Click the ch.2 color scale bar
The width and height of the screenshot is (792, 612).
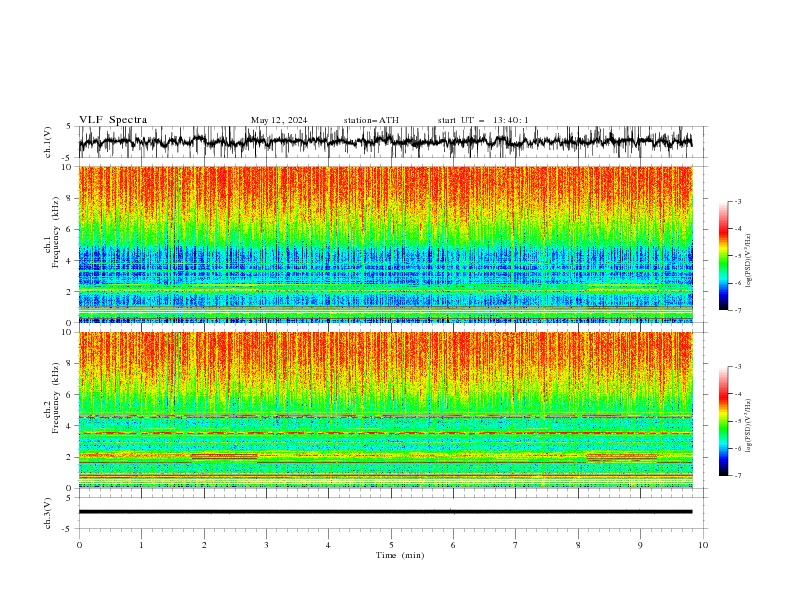tap(724, 421)
